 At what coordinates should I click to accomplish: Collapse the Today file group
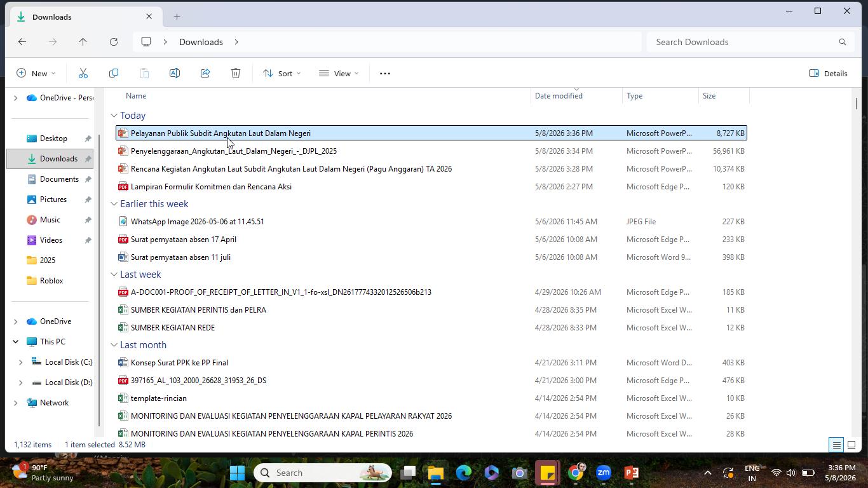click(114, 116)
